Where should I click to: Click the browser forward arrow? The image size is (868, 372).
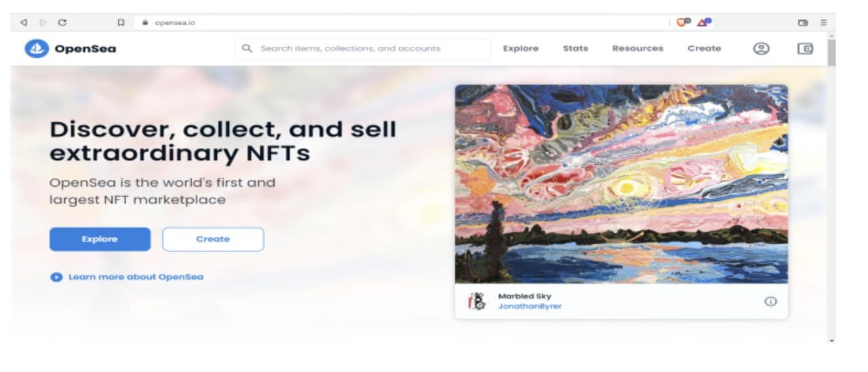pos(43,22)
